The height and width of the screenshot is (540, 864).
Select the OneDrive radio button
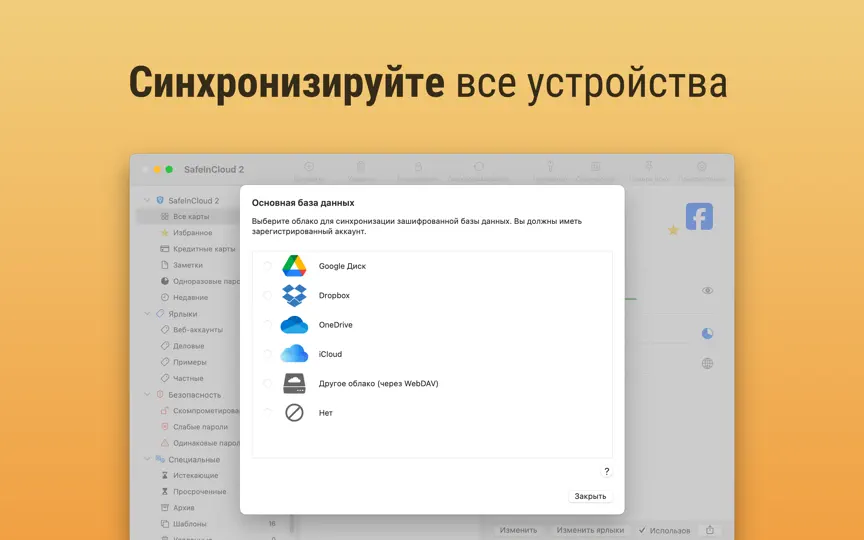(267, 325)
